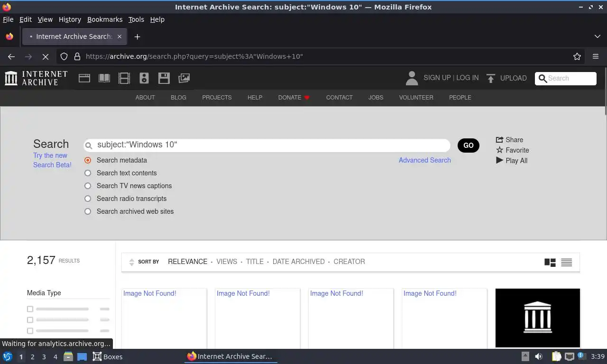Click LOG IN link

[x=468, y=78]
